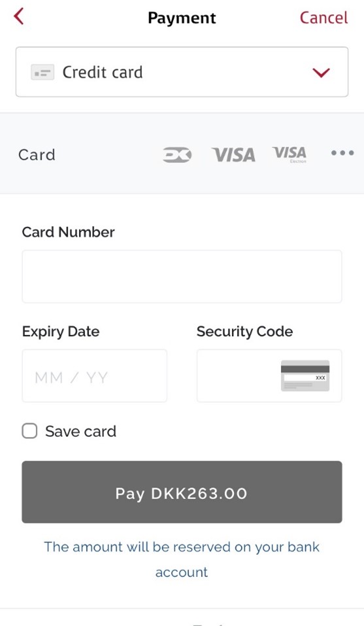
Task: Click the Save card label text
Action: (80, 431)
